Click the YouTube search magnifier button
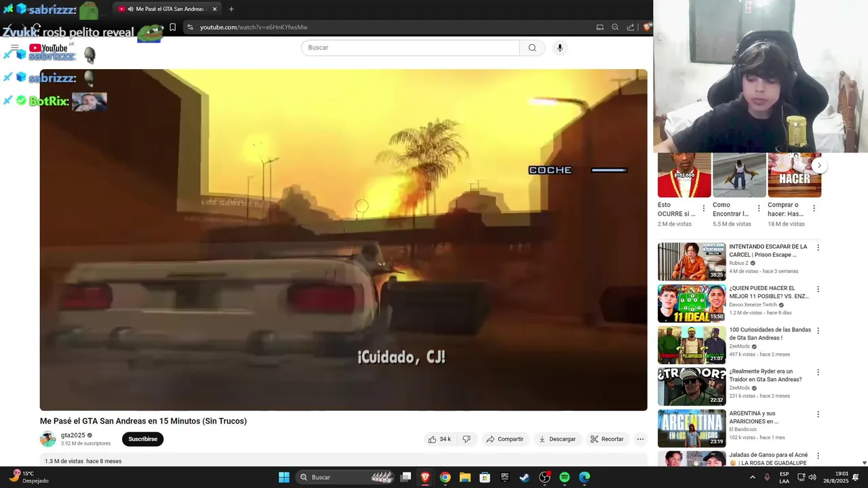This screenshot has height=488, width=868. point(532,47)
